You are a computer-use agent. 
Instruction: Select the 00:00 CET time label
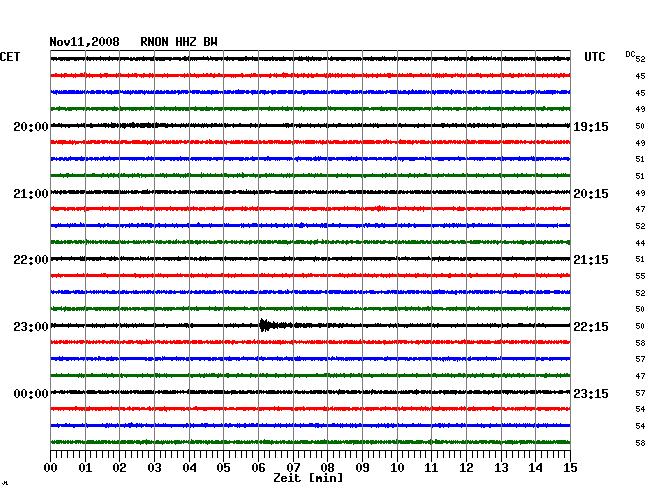[31, 393]
